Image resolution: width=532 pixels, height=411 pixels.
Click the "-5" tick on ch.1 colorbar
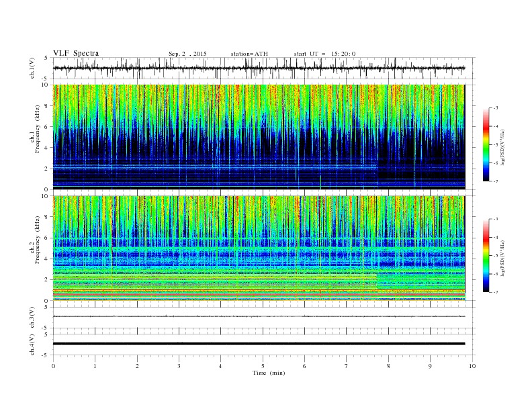[x=495, y=145]
